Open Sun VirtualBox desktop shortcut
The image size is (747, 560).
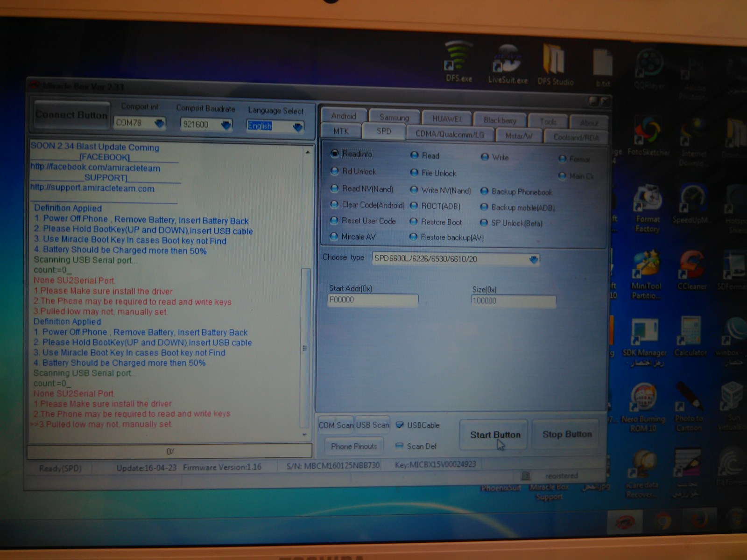point(733,406)
